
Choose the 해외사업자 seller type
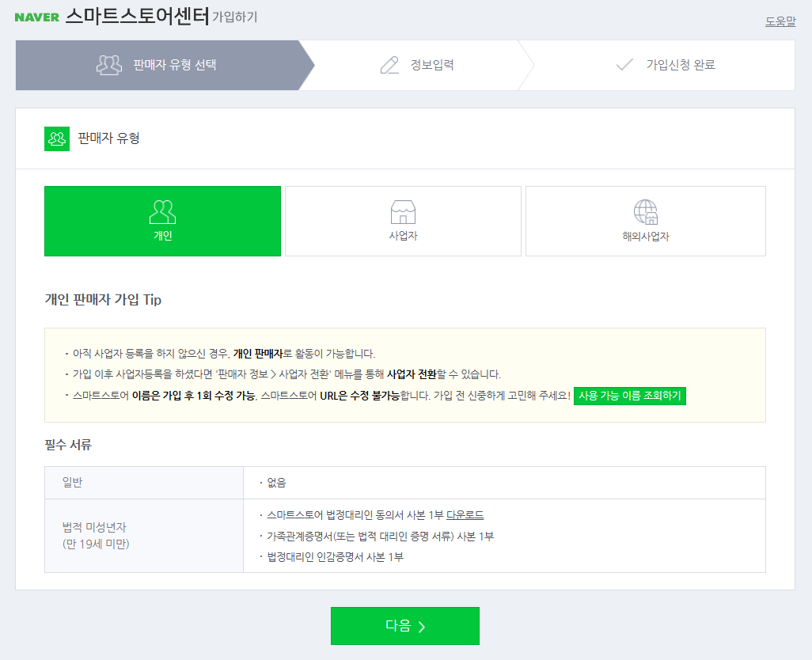tap(646, 221)
